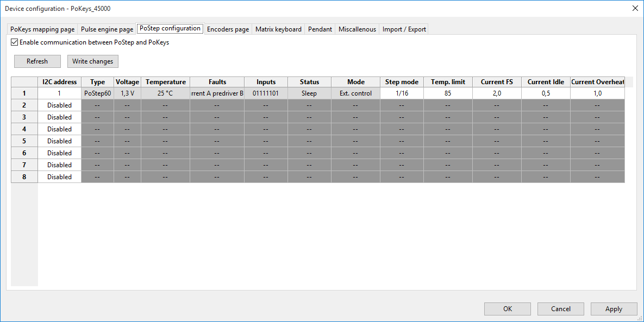Switch to the Pulse engine page tab
Image resolution: width=644 pixels, height=322 pixels.
(x=107, y=29)
